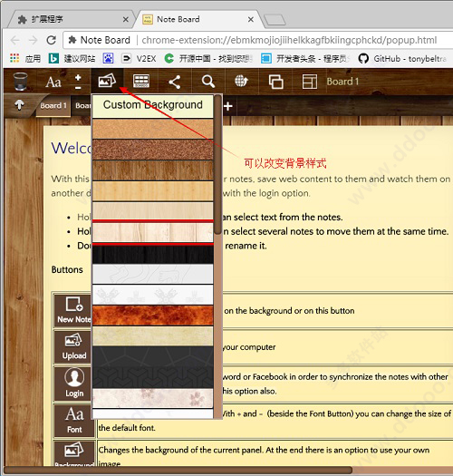Open the panel layout icon
453x476 pixels.
pos(310,82)
